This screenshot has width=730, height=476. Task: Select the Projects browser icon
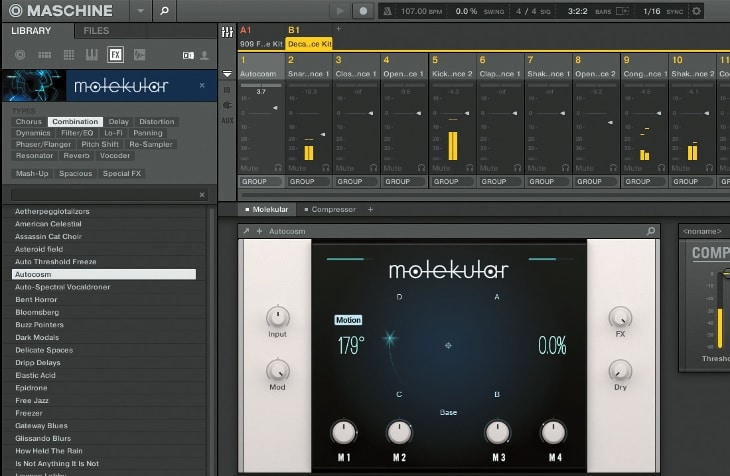[20, 55]
